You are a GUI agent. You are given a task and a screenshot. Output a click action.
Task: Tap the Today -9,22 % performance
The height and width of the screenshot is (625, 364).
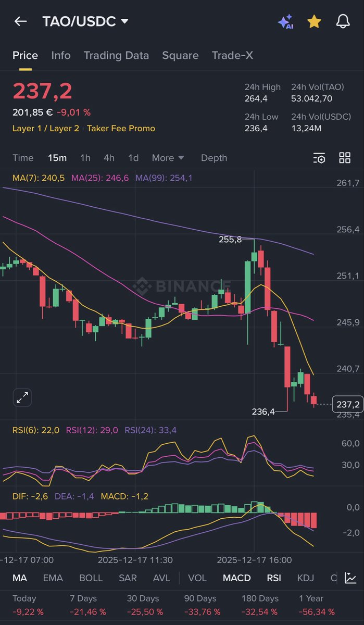[28, 605]
